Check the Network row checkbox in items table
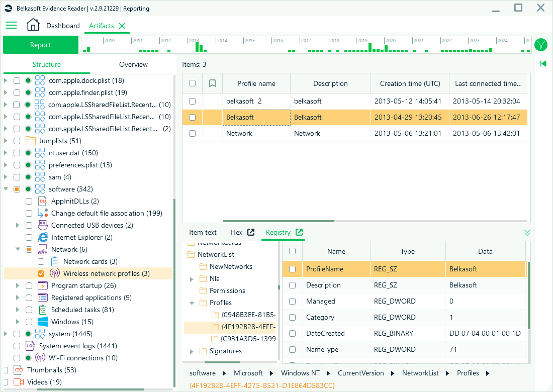 click(x=192, y=133)
